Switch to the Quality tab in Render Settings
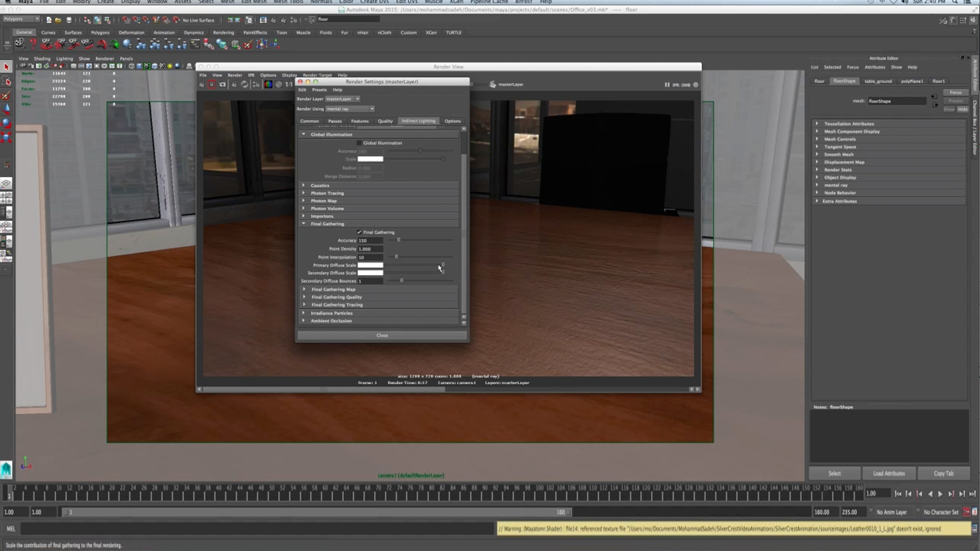This screenshot has height=551, width=980. [x=385, y=121]
